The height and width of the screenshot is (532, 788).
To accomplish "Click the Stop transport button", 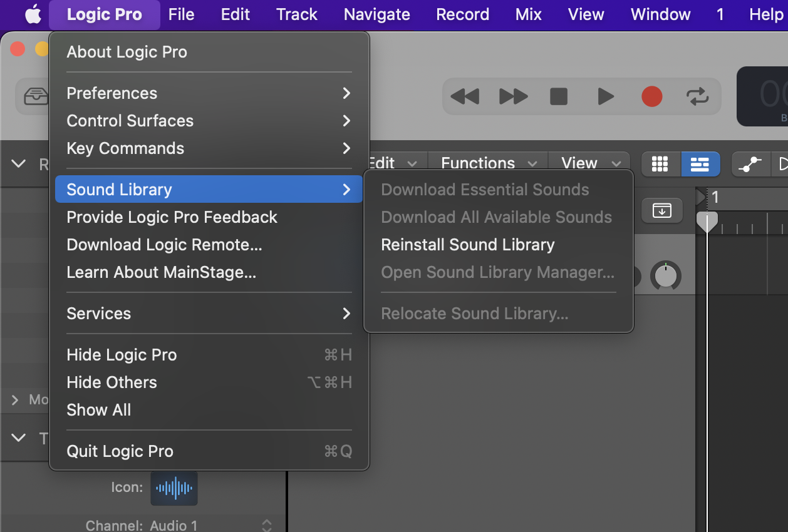I will (x=559, y=96).
